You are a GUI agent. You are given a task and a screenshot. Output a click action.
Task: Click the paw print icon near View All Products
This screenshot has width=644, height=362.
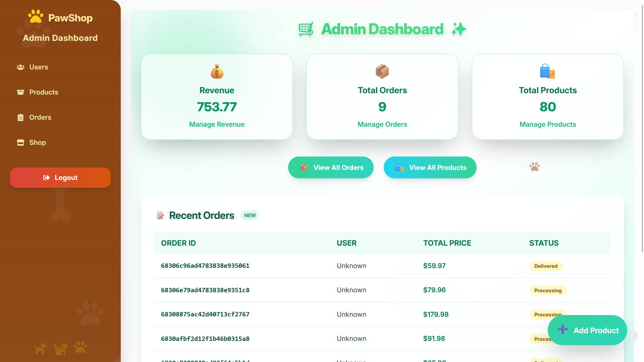pyautogui.click(x=534, y=167)
